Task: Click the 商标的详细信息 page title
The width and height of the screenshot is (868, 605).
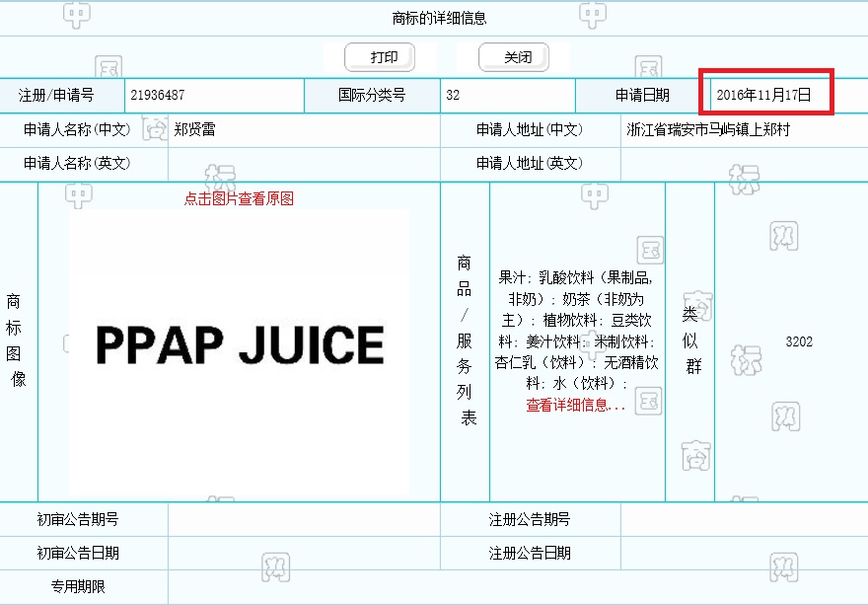Action: tap(439, 19)
